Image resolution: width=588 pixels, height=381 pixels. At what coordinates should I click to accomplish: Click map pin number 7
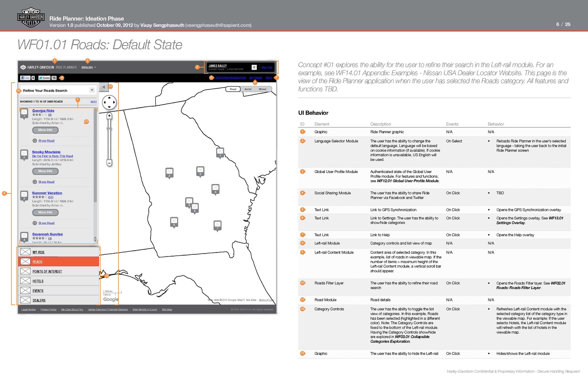point(217,226)
